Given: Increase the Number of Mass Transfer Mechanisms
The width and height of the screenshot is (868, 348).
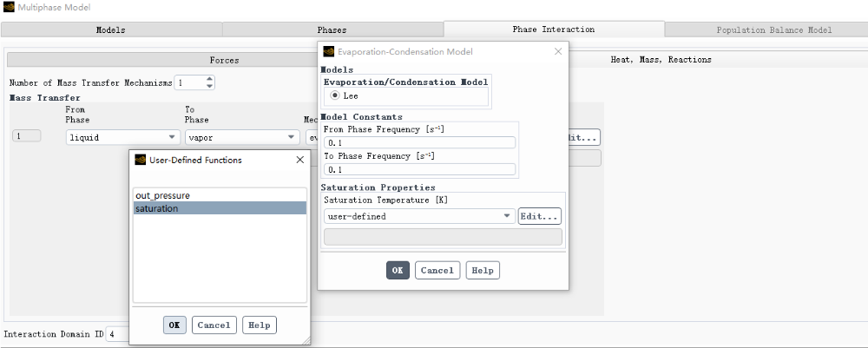Looking at the screenshot, I should [x=209, y=79].
